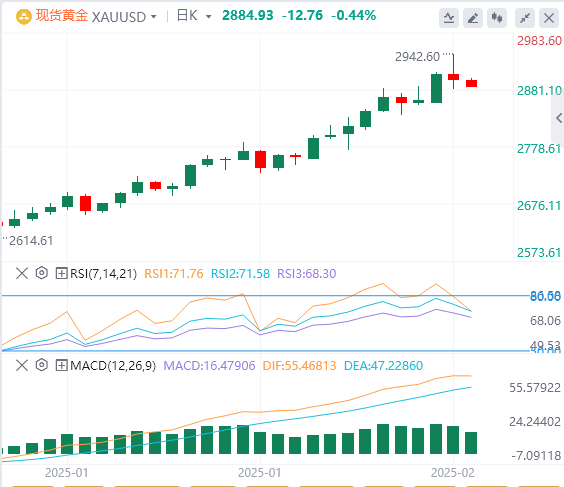564x487 pixels.
Task: Click the current price 2884.93
Action: click(x=247, y=15)
